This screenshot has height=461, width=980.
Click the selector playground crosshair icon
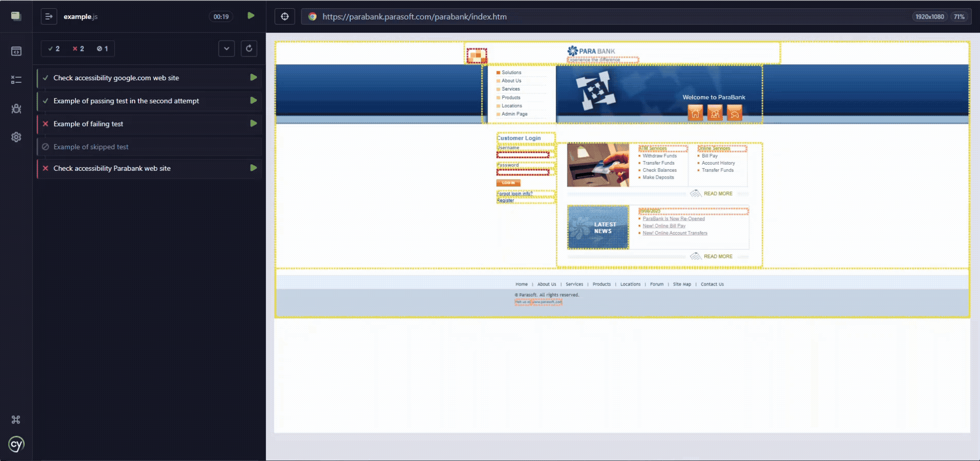click(x=284, y=16)
